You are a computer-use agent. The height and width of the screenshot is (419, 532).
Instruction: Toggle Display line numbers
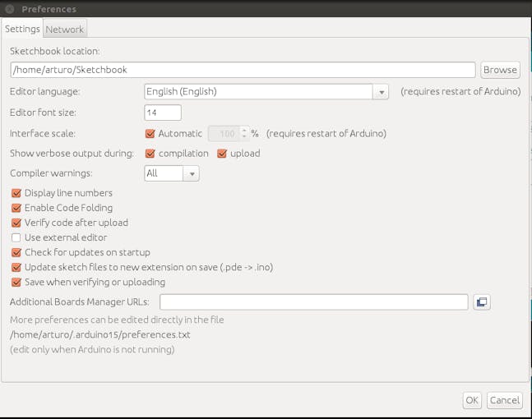coord(16,193)
